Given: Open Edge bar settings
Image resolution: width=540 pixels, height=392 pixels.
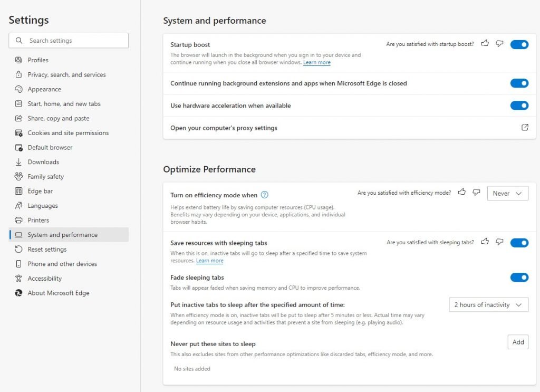Looking at the screenshot, I should [69, 191].
